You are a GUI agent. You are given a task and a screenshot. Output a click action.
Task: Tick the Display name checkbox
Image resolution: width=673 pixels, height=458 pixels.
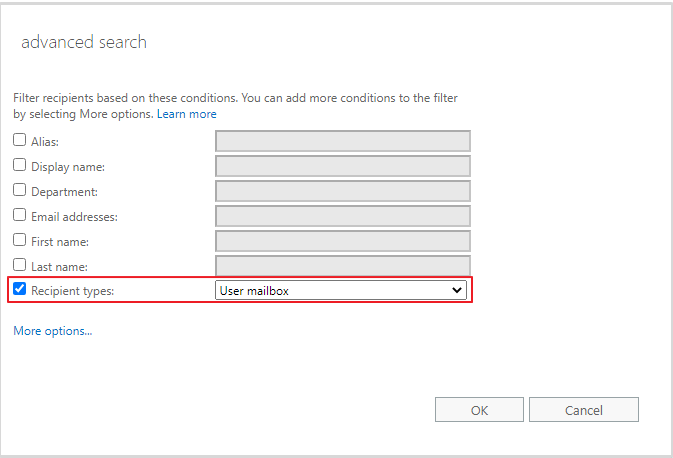(x=19, y=165)
